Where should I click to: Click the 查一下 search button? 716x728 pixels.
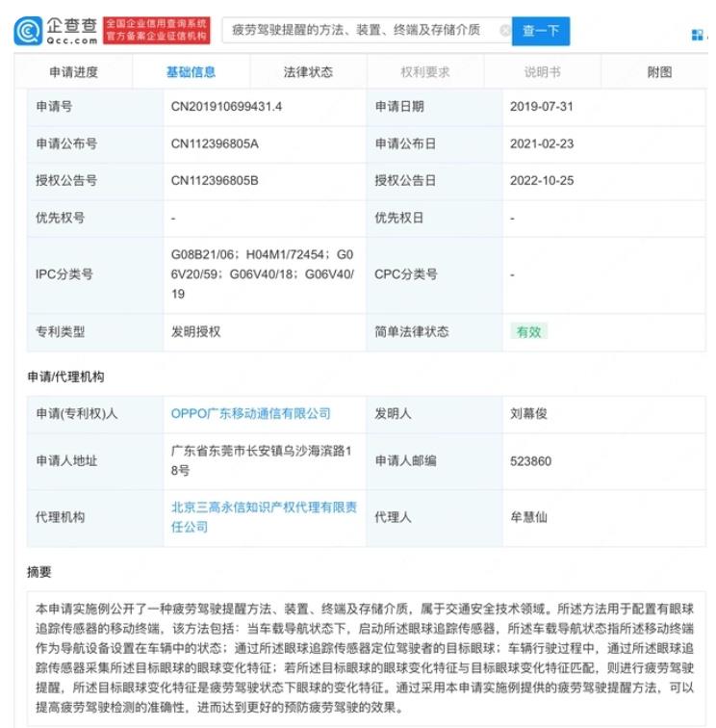coord(541,31)
